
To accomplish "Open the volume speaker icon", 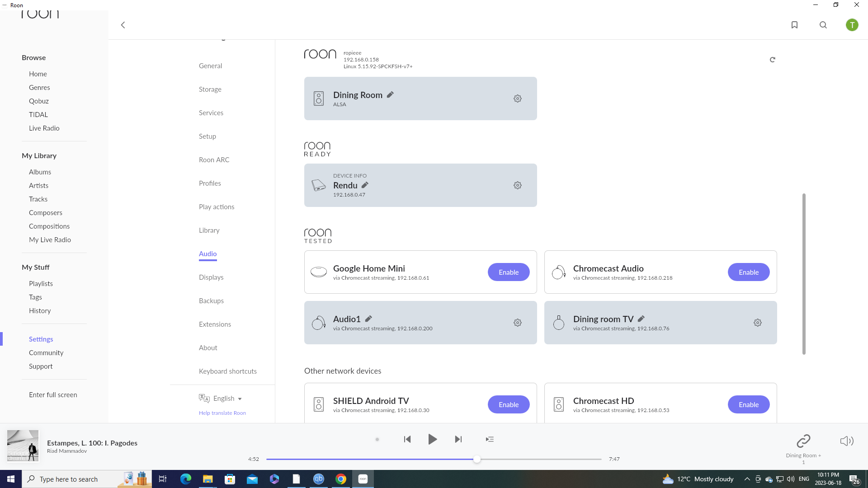I will click(846, 441).
